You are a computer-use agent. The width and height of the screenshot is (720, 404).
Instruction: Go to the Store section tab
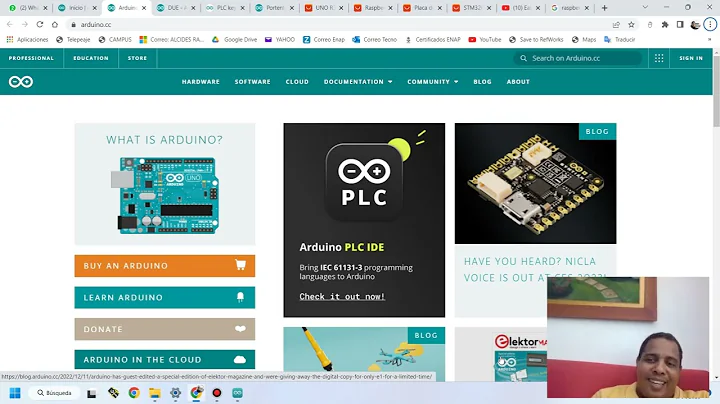[x=137, y=58]
